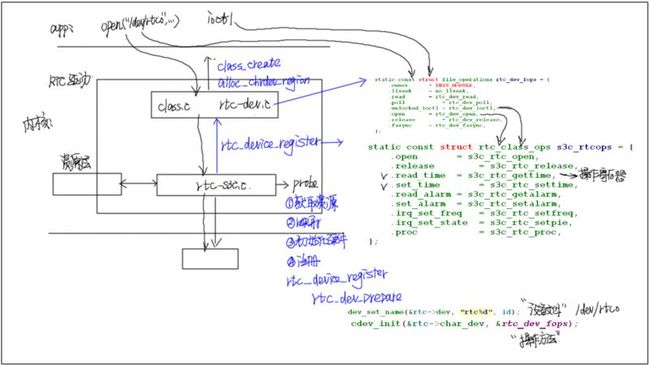Click the '.read_alarm = s3c_rtc_getalarm' line
This screenshot has width=650, height=365.
pyautogui.click(x=476, y=194)
